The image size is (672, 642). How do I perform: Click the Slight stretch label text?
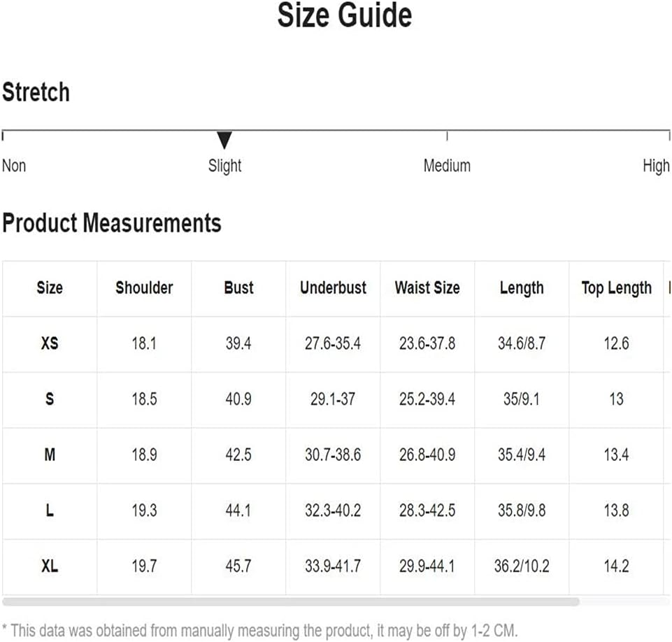(224, 166)
